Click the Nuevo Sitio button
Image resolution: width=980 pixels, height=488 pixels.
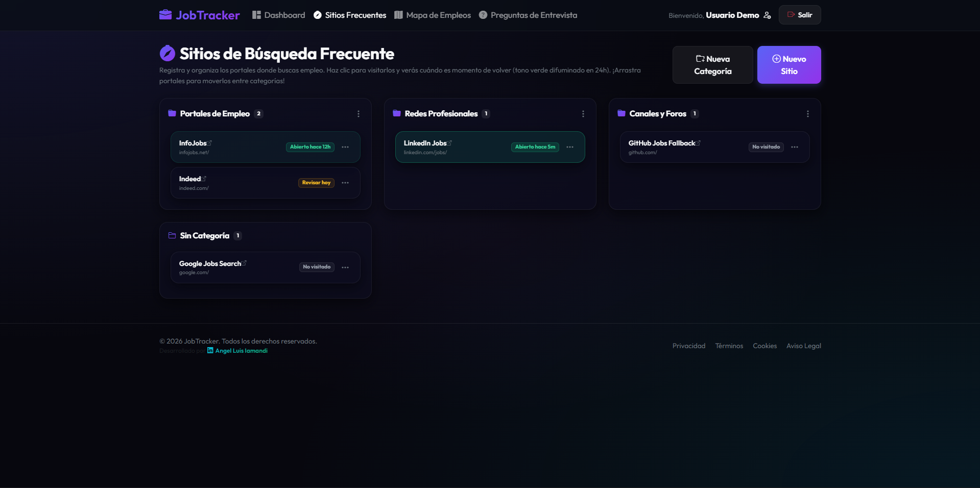(x=789, y=65)
